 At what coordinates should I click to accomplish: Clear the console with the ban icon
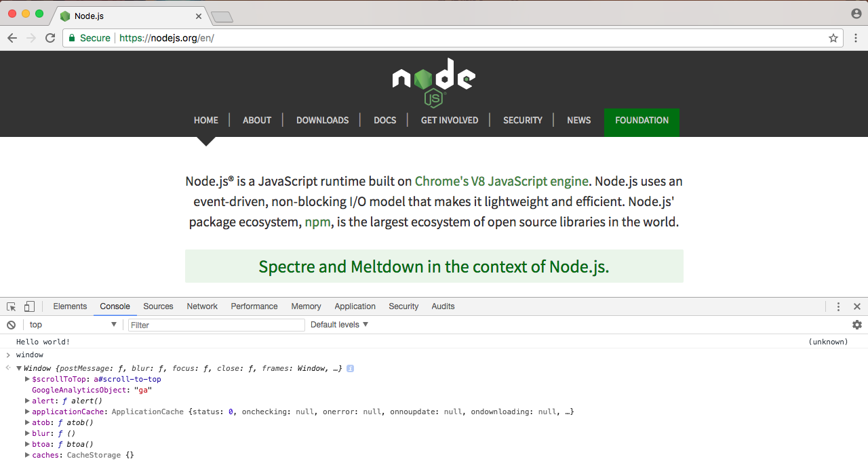click(x=11, y=325)
